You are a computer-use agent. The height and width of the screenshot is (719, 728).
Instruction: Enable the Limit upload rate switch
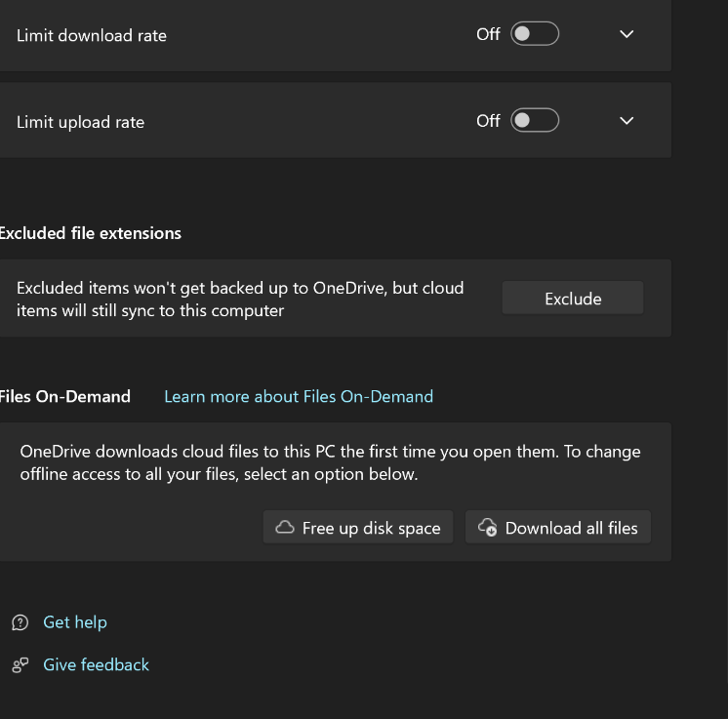point(535,121)
